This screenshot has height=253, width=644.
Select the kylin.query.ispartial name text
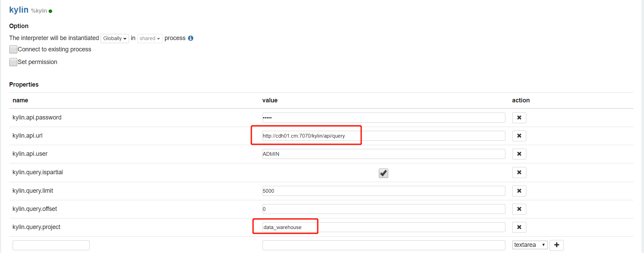pyautogui.click(x=38, y=172)
